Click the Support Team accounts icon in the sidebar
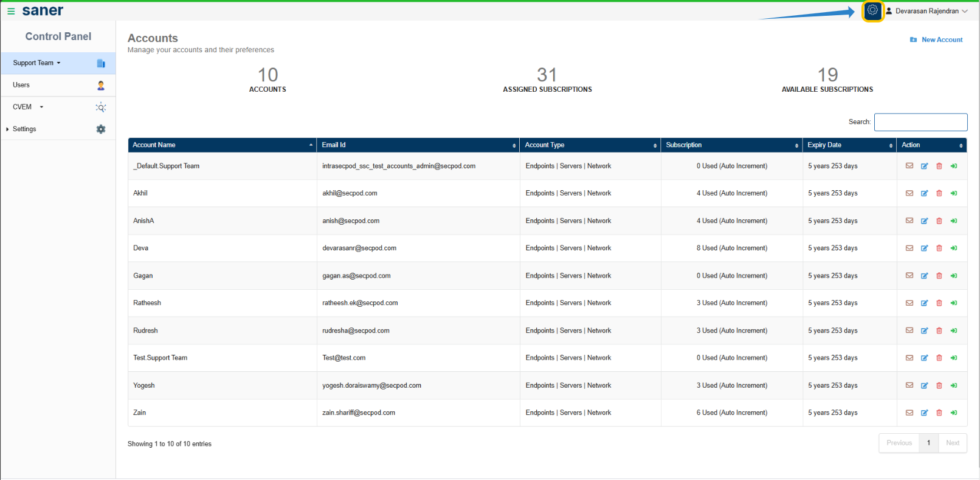The width and height of the screenshot is (980, 480). click(101, 63)
